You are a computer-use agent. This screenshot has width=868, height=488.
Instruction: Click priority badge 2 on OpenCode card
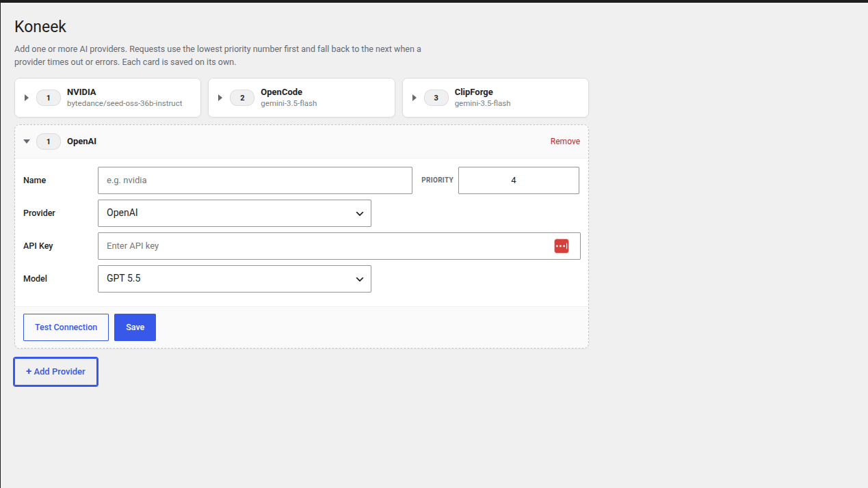coord(242,98)
